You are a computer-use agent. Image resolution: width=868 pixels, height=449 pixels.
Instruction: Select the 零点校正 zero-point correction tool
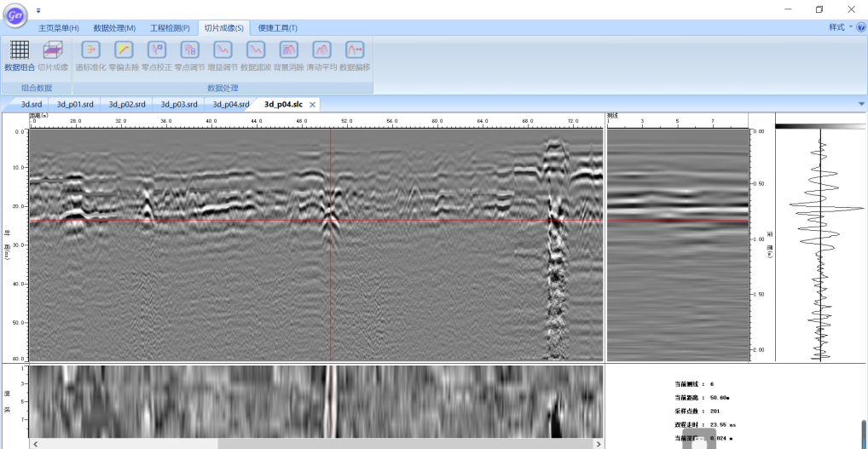(x=157, y=51)
